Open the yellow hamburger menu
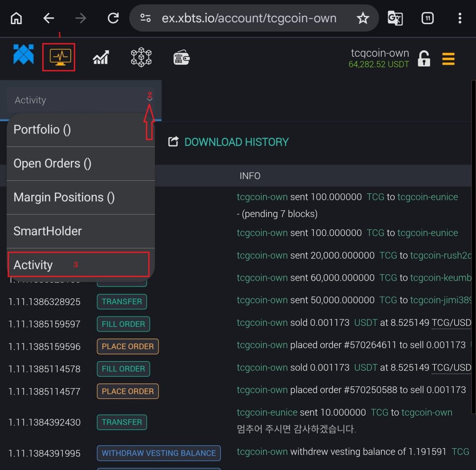476x470 pixels. click(448, 59)
